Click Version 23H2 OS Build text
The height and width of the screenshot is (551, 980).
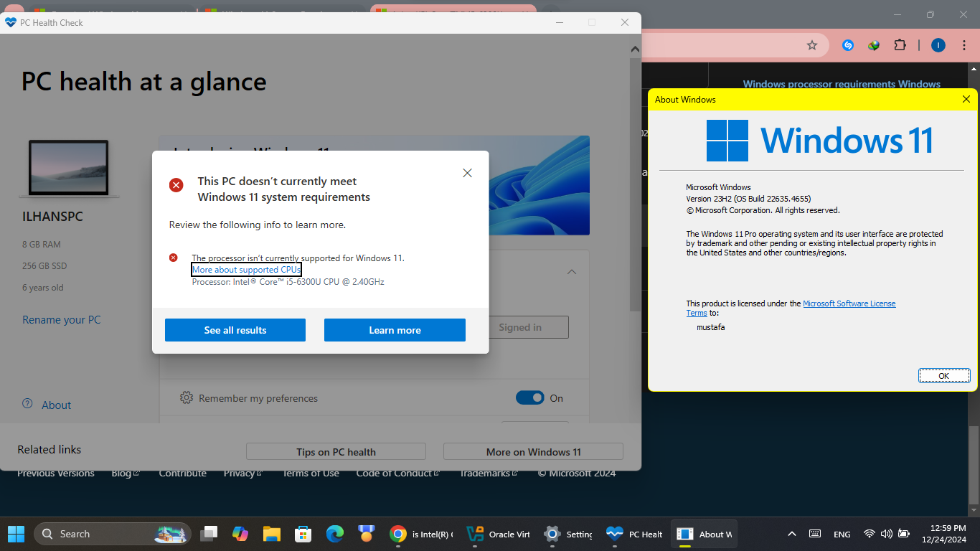tap(748, 199)
